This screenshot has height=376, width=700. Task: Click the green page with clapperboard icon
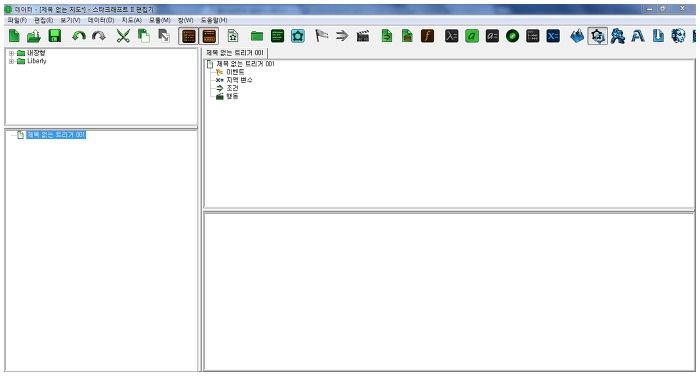(407, 36)
